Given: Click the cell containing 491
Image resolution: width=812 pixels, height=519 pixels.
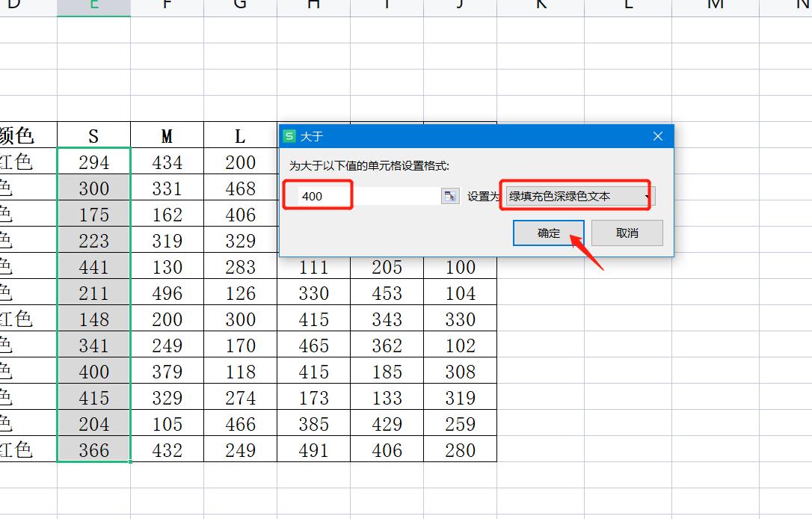Looking at the screenshot, I should (x=313, y=449).
